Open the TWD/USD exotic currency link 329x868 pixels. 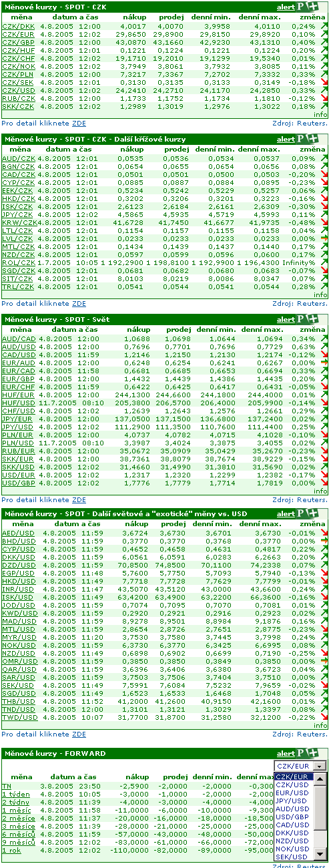19,717
